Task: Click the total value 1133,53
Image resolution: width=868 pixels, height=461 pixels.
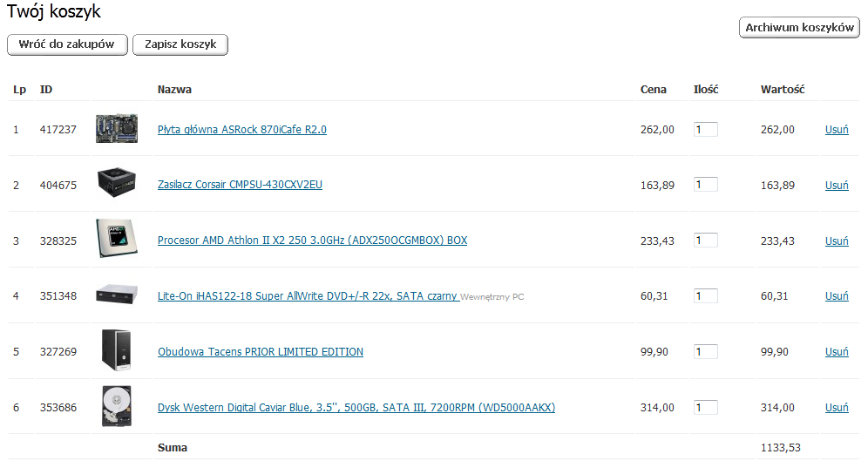Action: (x=781, y=448)
